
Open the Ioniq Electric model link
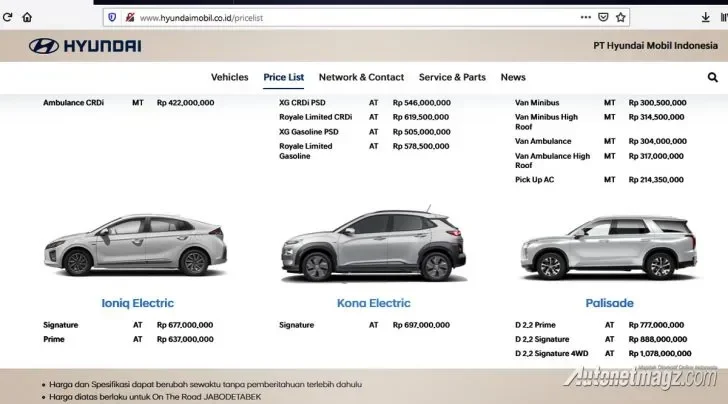click(137, 303)
